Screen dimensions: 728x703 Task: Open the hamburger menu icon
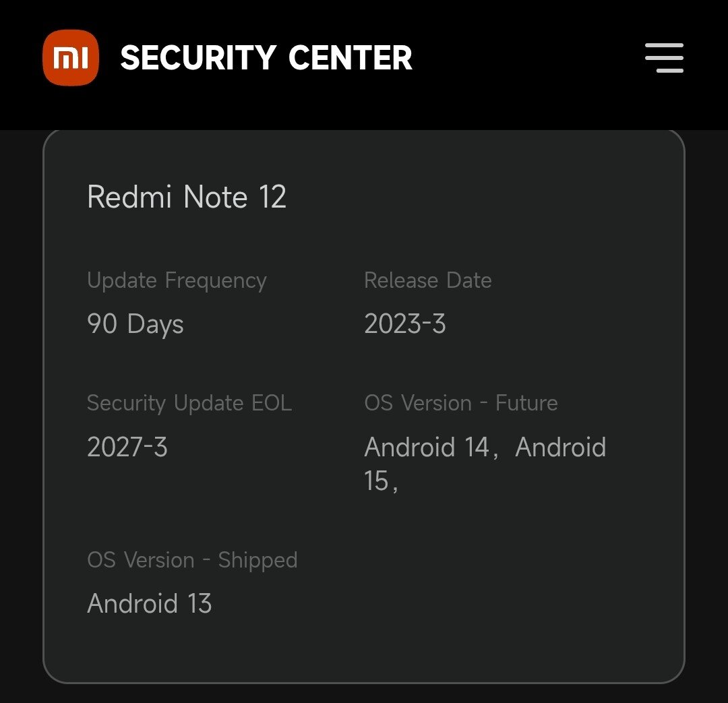click(x=665, y=58)
